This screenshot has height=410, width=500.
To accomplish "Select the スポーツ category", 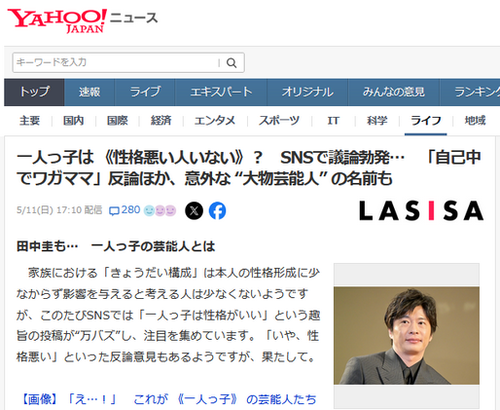I will pyautogui.click(x=279, y=120).
